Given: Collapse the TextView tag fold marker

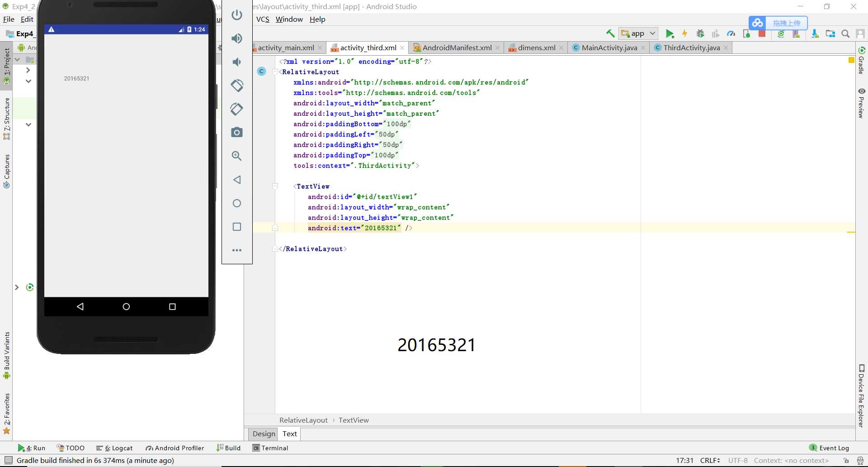Looking at the screenshot, I should 275,186.
